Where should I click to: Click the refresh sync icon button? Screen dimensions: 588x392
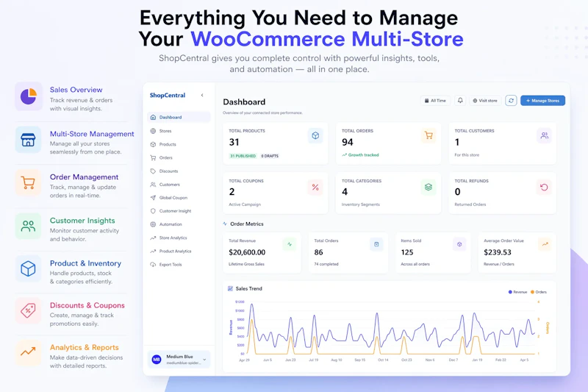tap(511, 101)
